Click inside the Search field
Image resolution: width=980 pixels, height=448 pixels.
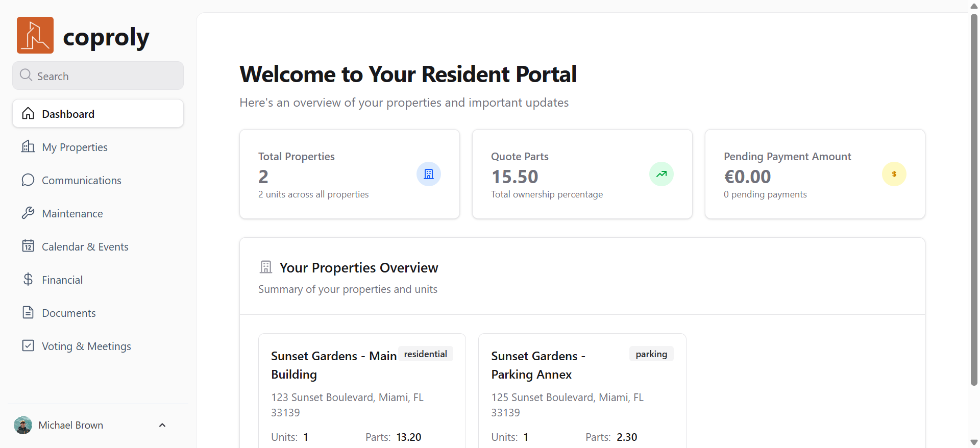(97, 76)
